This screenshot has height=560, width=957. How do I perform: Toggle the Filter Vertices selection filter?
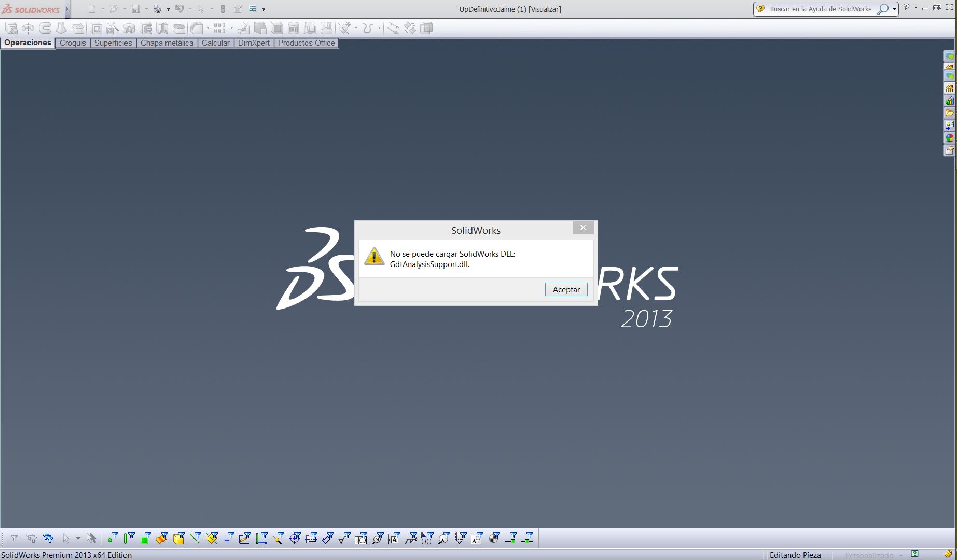tap(112, 538)
